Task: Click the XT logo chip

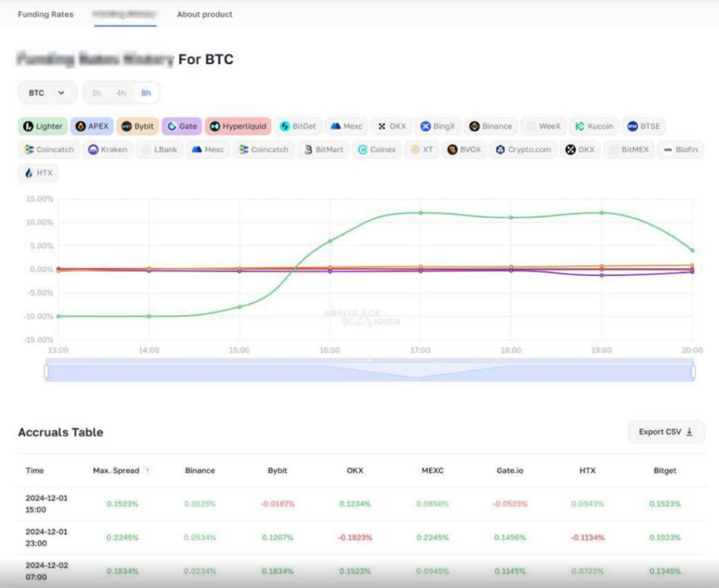Action: (421, 150)
